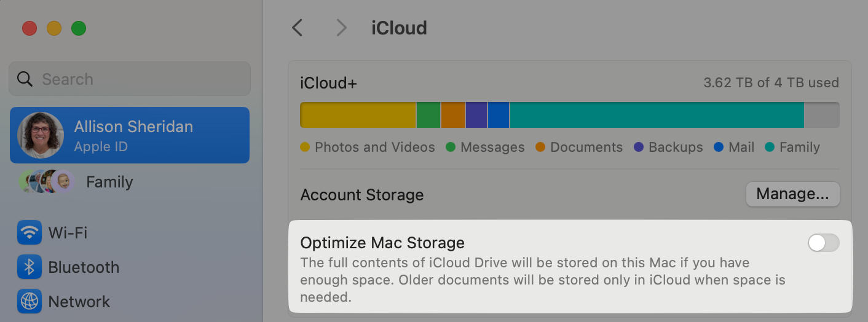Click the orange Documents storage segment
868x322 pixels.
(x=453, y=115)
